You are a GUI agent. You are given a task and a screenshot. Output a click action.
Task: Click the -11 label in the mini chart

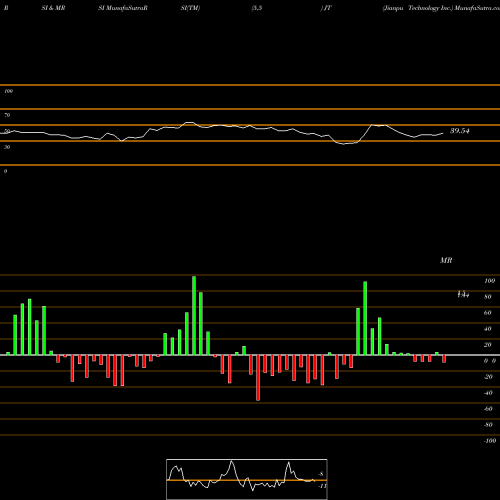322,486
